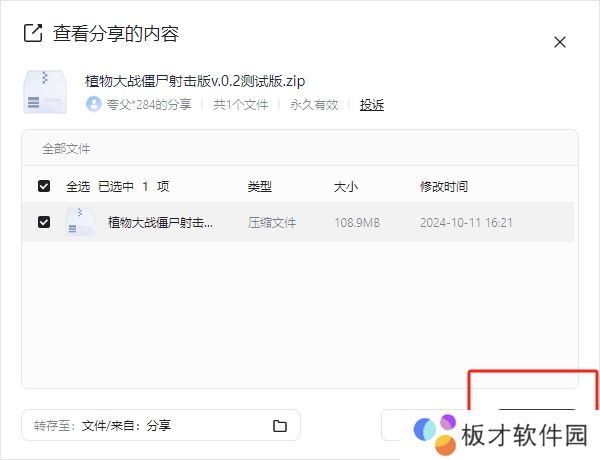Open the 全部文件 breadcrumb
Screen dimensions: 600x460
tap(66, 148)
